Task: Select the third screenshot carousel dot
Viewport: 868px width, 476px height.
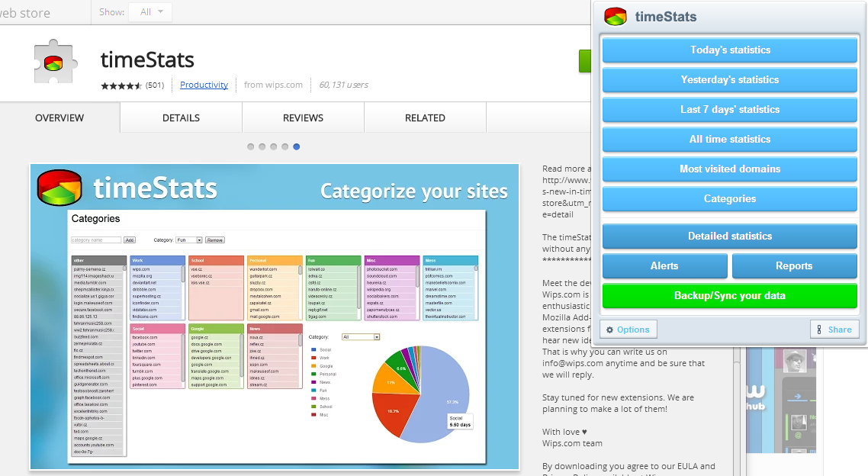Action: 274,146
